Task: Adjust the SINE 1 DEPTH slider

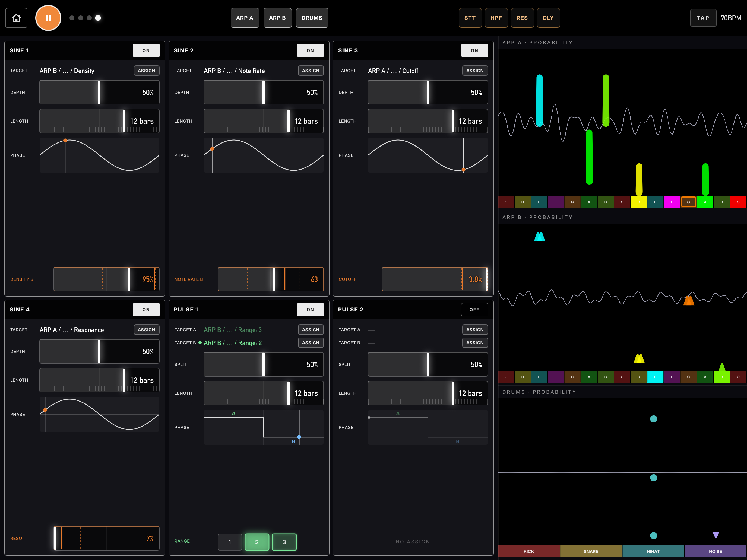Action: (99, 92)
